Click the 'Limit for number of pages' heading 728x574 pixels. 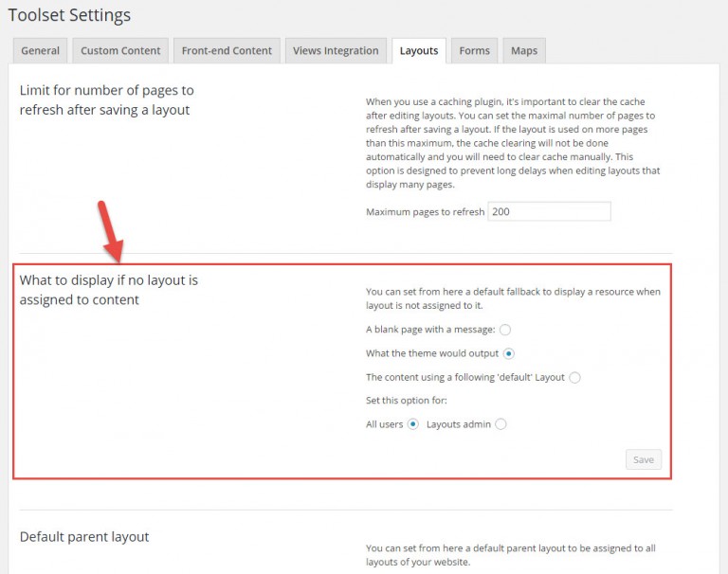click(x=106, y=99)
